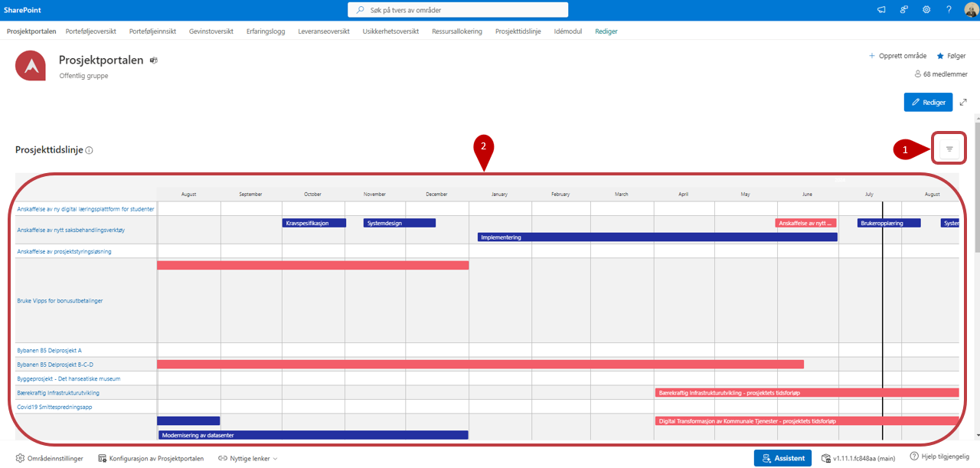The height and width of the screenshot is (468, 980).
Task: Open the Teams icon beside the site title
Action: (154, 61)
